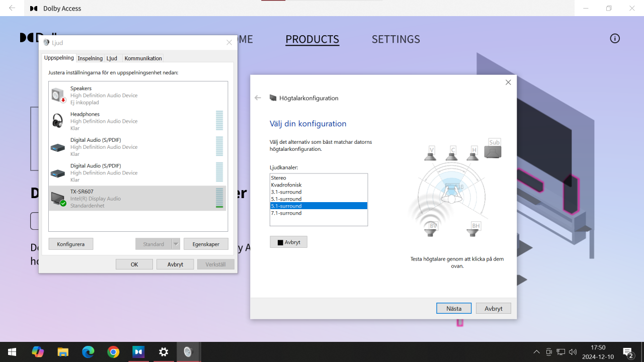Stop speaker test with black-square Avbryt

[288, 242]
